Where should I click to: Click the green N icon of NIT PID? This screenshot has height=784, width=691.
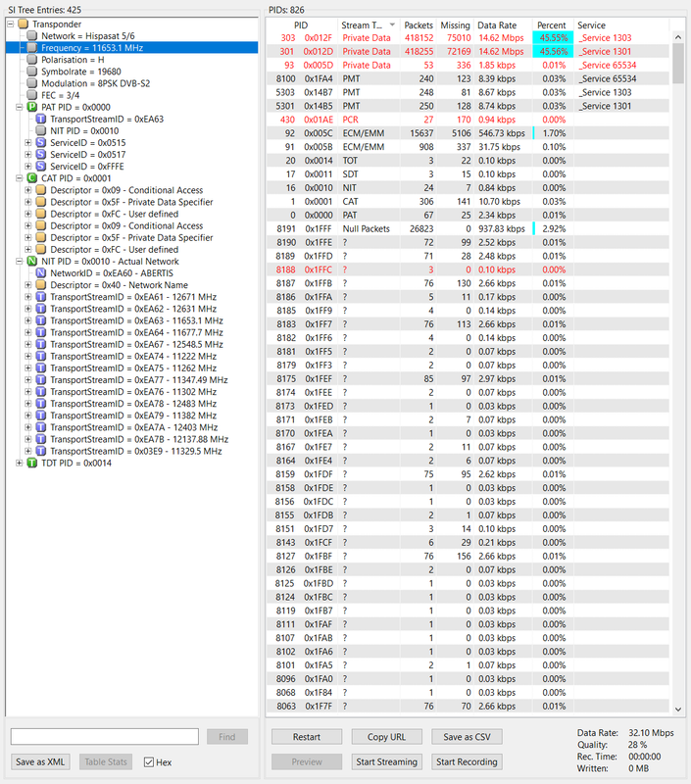pos(32,261)
